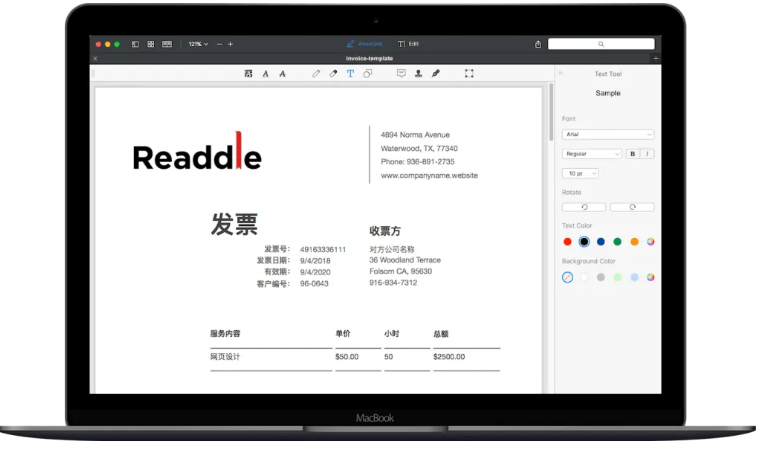Pick the red text color swatch
This screenshot has width=765, height=451.
click(x=568, y=242)
